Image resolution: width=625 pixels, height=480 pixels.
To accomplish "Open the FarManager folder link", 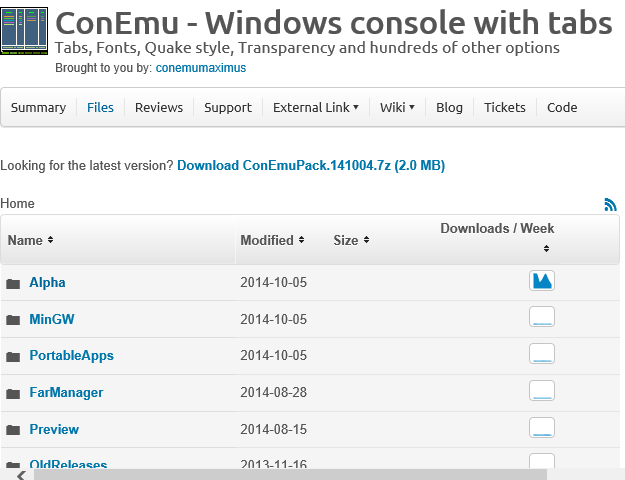I will pyautogui.click(x=66, y=393).
